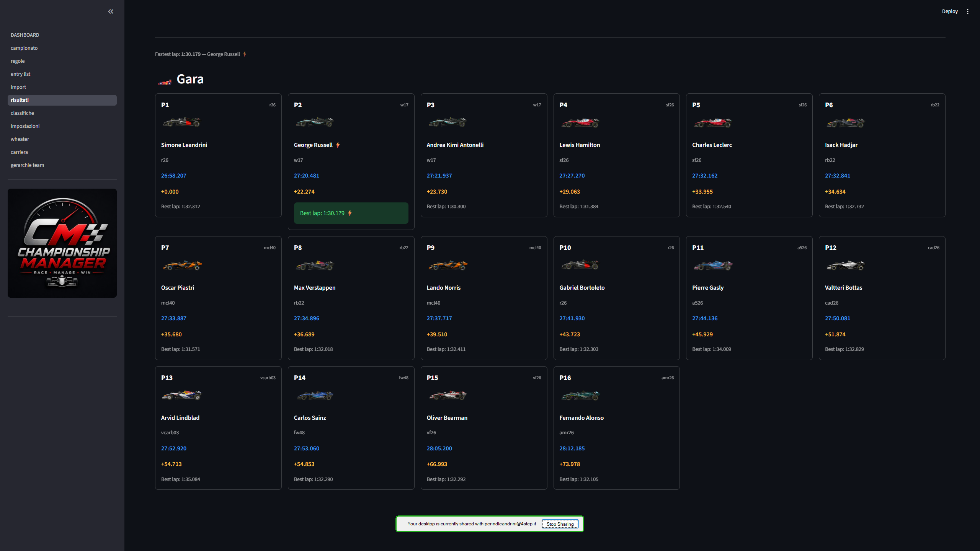This screenshot has width=980, height=551.
Task: Select risultati in the sidebar
Action: coord(62,100)
